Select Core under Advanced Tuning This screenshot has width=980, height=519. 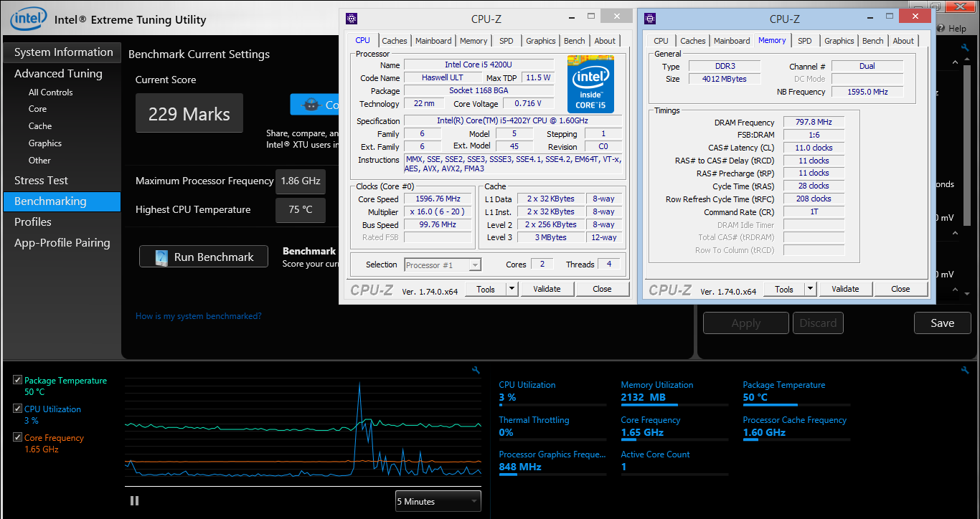(37, 109)
